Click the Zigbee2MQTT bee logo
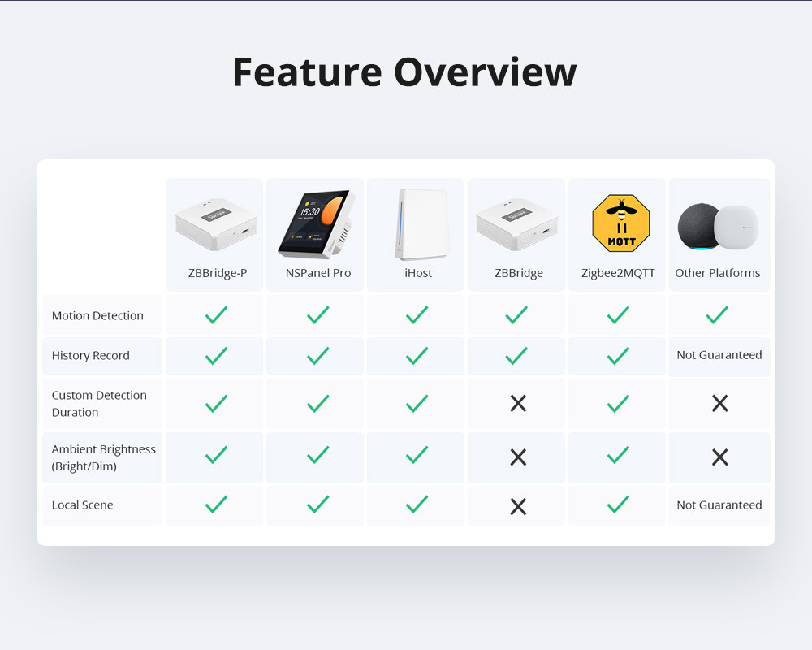The width and height of the screenshot is (812, 650). [x=621, y=223]
